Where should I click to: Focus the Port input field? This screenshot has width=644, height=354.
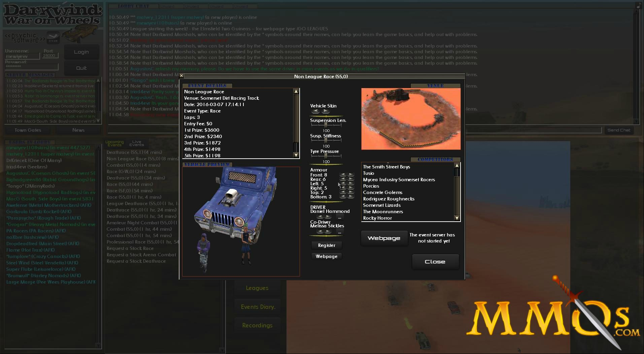click(51, 56)
